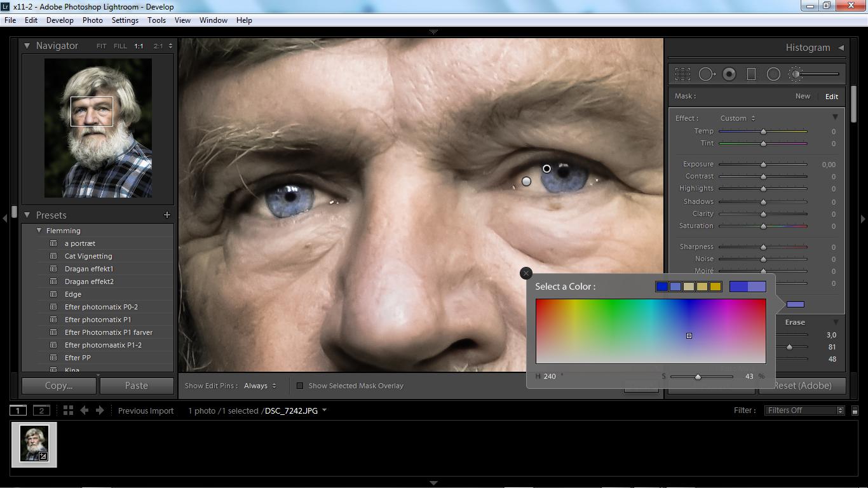Screen dimensions: 868x488
Task: Pick the dark blue preset color swatch
Action: click(661, 287)
